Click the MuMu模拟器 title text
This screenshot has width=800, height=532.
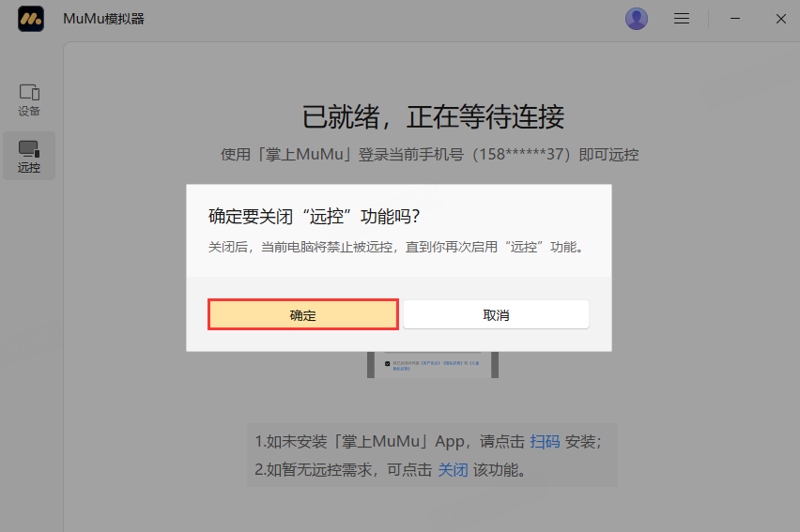[103, 19]
